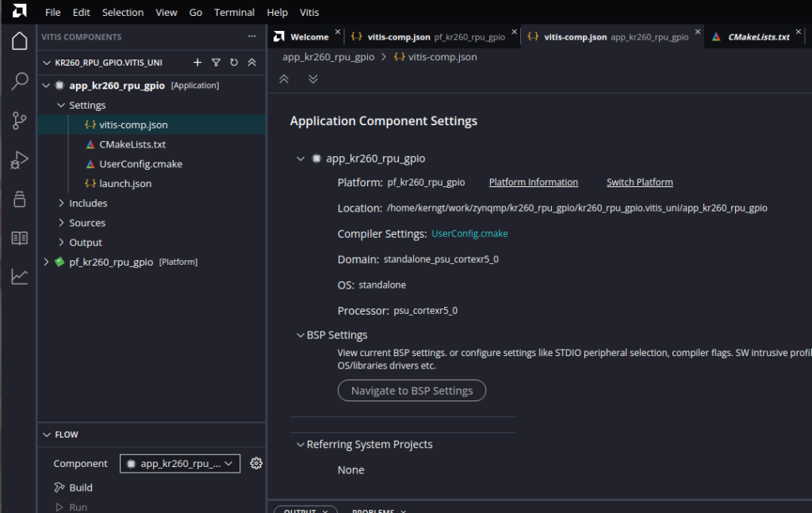Open the Selection menu
812x513 pixels.
point(123,12)
